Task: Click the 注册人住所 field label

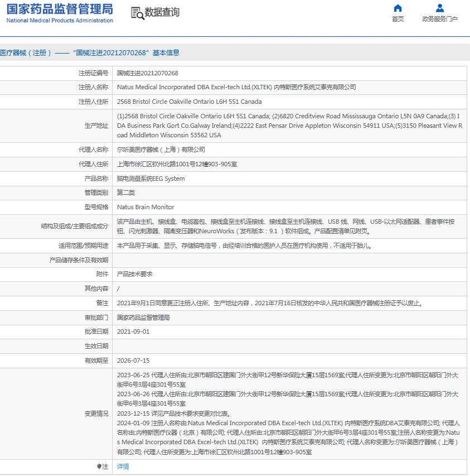Action: 94,102
